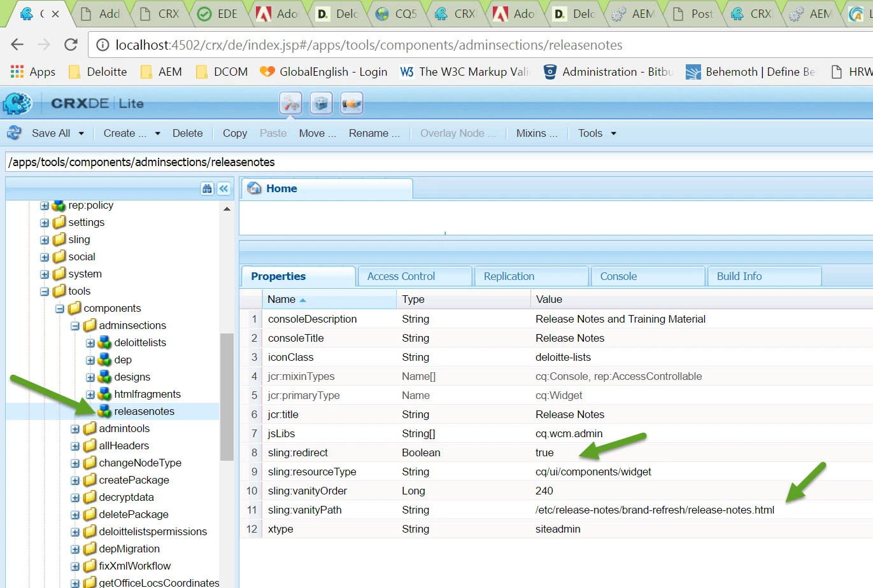Image resolution: width=873 pixels, height=588 pixels.
Task: Click the browser address bar URL
Action: pyautogui.click(x=369, y=45)
